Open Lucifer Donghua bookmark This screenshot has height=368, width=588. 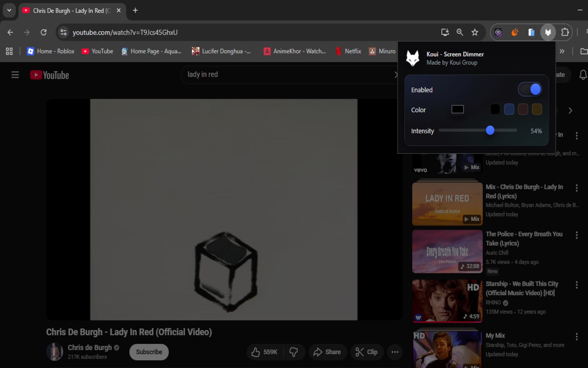pyautogui.click(x=221, y=51)
